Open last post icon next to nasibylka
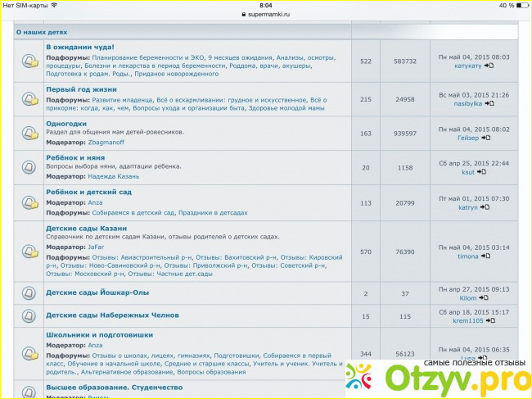 489,103
